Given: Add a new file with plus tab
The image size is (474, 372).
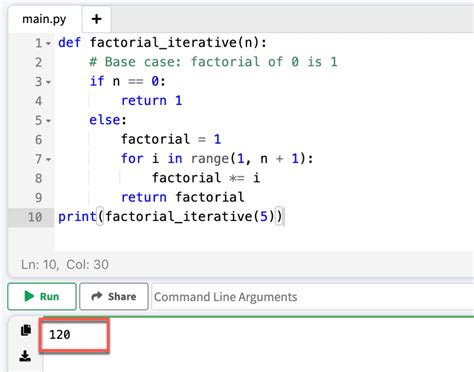Looking at the screenshot, I should click(97, 19).
